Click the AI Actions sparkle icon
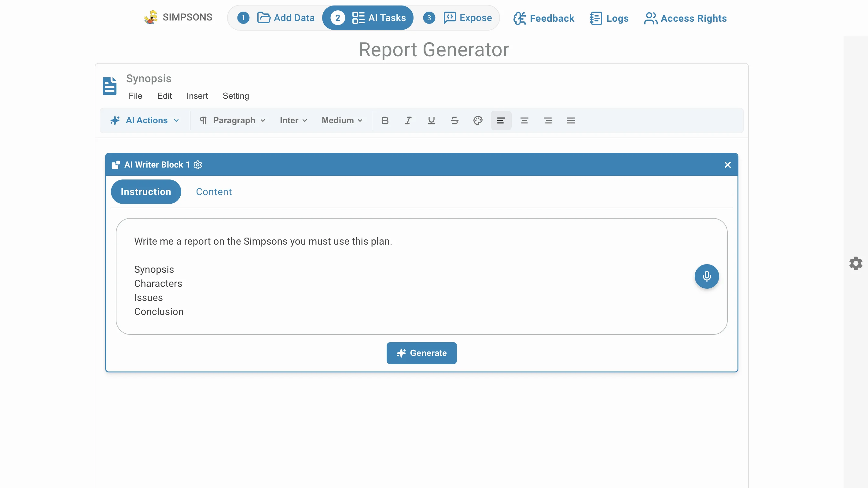Image resolution: width=868 pixels, height=488 pixels. (115, 121)
